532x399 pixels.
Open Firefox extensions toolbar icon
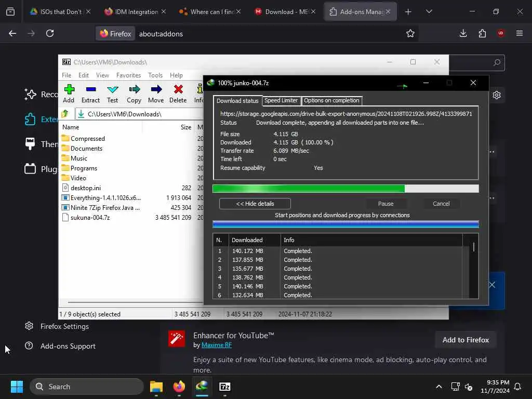click(482, 33)
